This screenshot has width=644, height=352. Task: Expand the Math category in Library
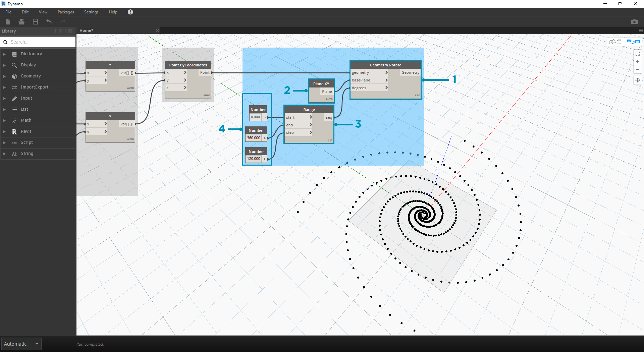26,120
